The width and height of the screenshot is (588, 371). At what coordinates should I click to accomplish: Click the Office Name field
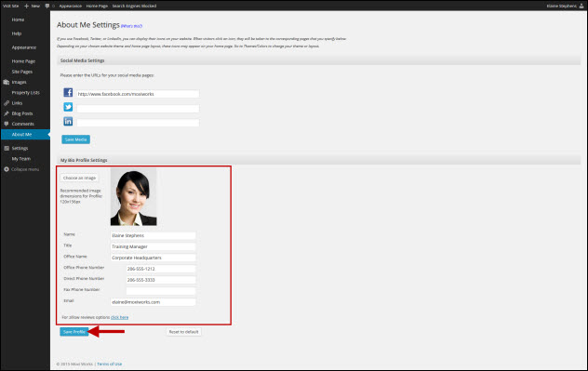(x=153, y=258)
